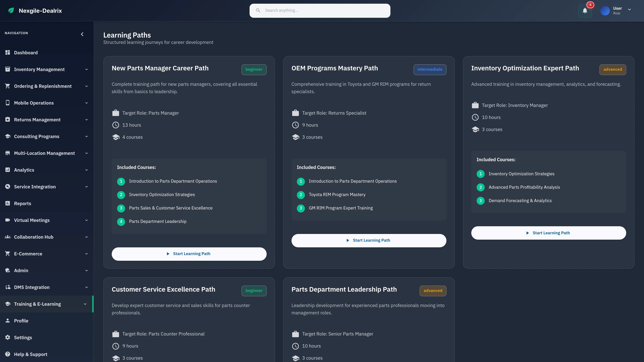The height and width of the screenshot is (362, 644).
Task: Open the Analytics section icon
Action: tap(8, 170)
